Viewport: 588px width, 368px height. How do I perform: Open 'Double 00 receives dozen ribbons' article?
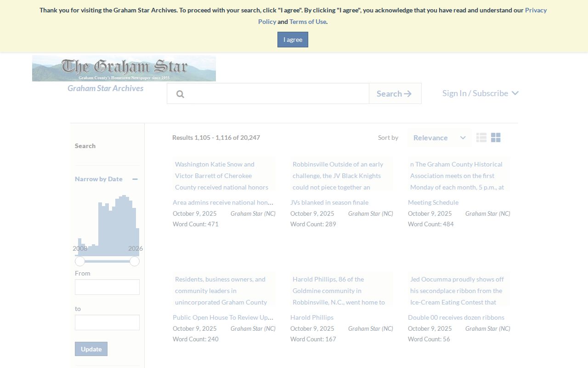click(456, 317)
